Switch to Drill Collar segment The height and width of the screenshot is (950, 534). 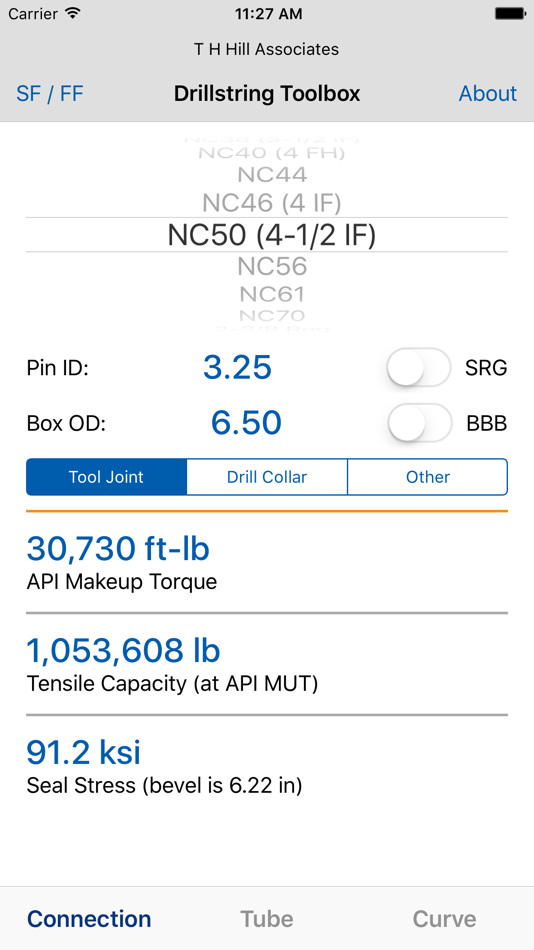(267, 477)
